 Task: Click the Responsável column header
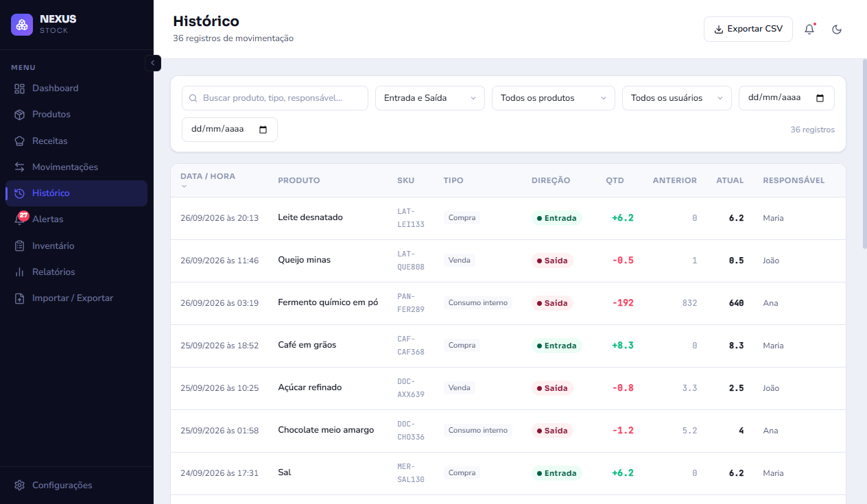(x=794, y=180)
